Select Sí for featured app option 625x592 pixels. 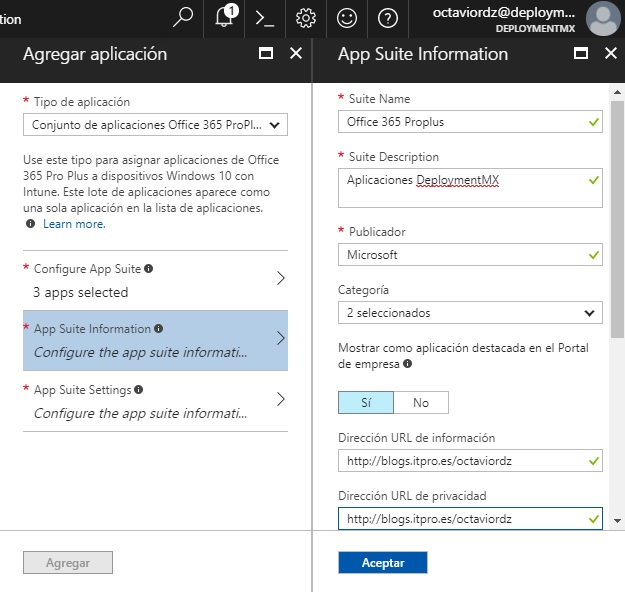coord(365,402)
